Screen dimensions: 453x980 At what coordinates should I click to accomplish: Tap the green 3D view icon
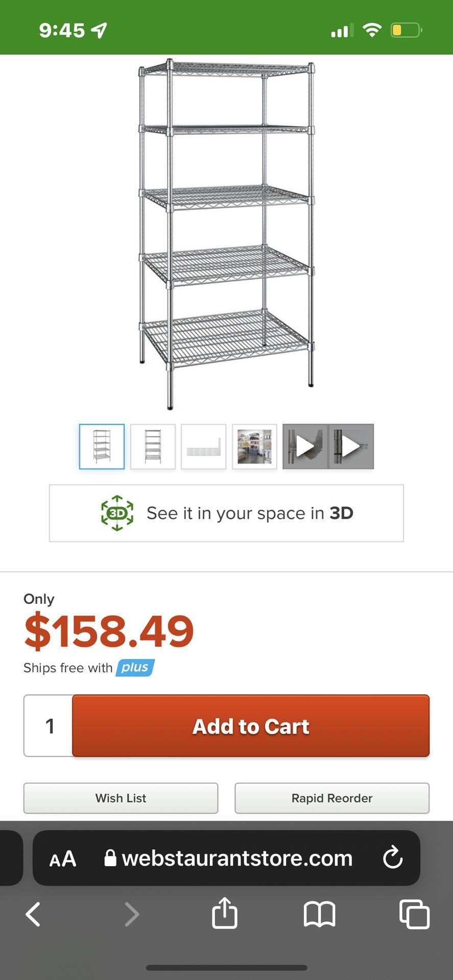pos(117,513)
